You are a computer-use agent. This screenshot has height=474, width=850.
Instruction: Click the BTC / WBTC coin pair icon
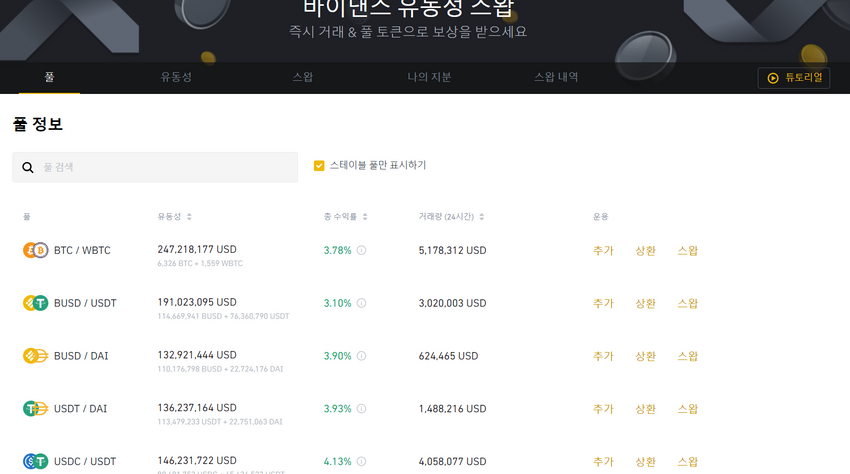(x=35, y=251)
